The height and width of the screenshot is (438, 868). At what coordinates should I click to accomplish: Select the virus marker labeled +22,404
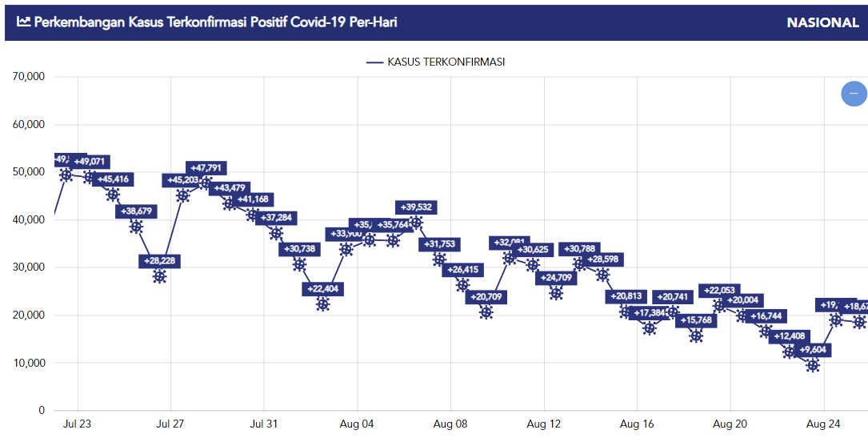tap(322, 304)
